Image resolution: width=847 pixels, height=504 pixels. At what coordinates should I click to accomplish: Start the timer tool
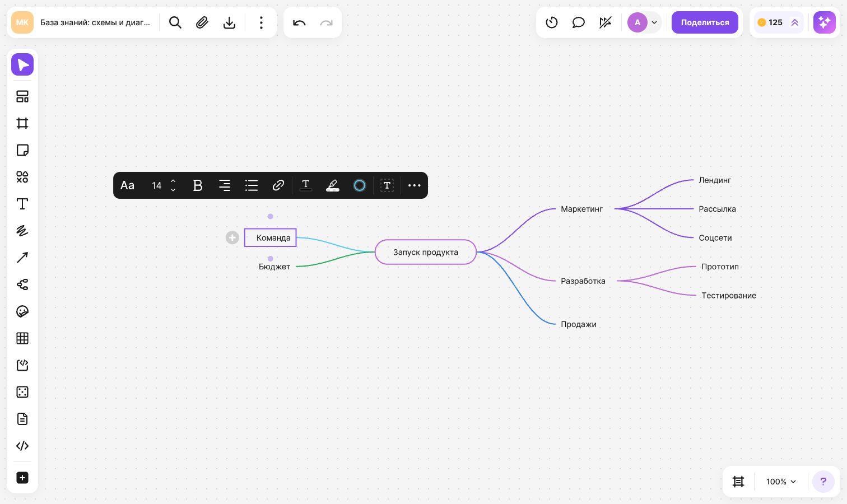tap(552, 22)
